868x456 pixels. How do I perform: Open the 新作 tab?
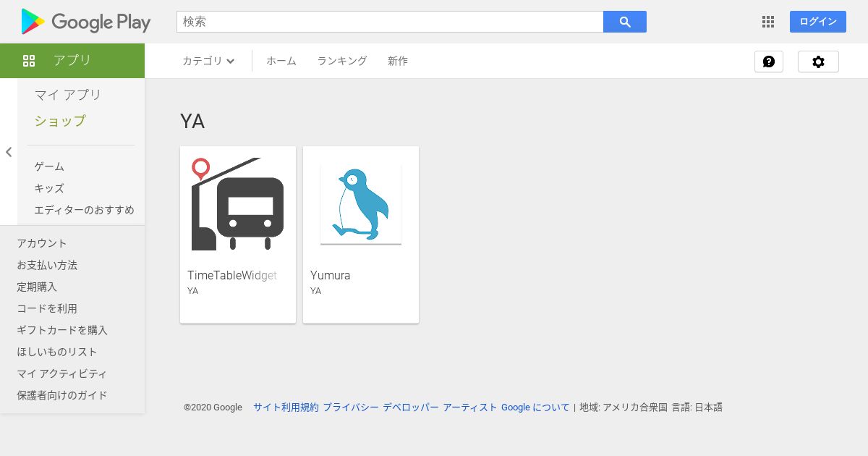click(398, 61)
